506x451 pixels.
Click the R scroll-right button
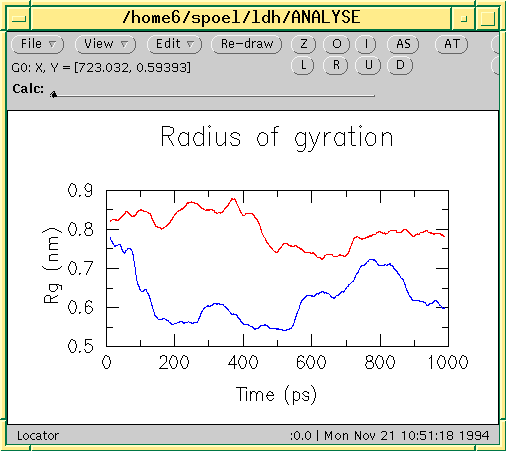pos(336,65)
